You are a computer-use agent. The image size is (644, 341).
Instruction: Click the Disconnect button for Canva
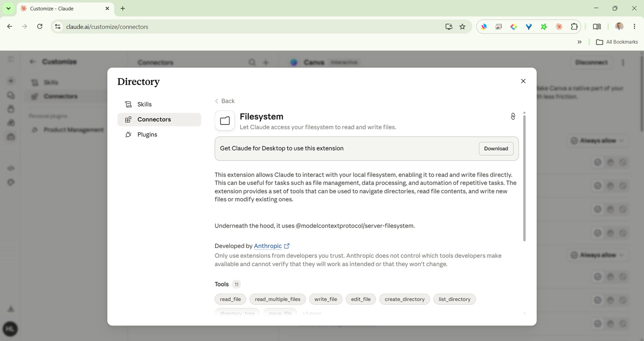(x=591, y=62)
